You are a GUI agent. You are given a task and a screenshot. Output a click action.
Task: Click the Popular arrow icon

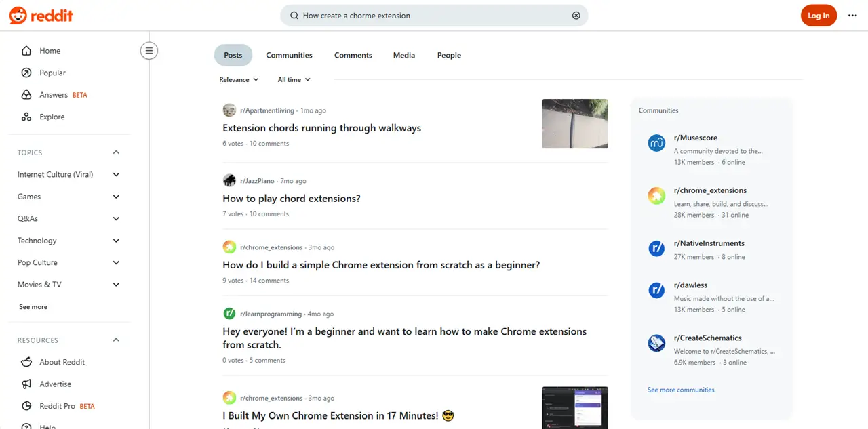[26, 73]
